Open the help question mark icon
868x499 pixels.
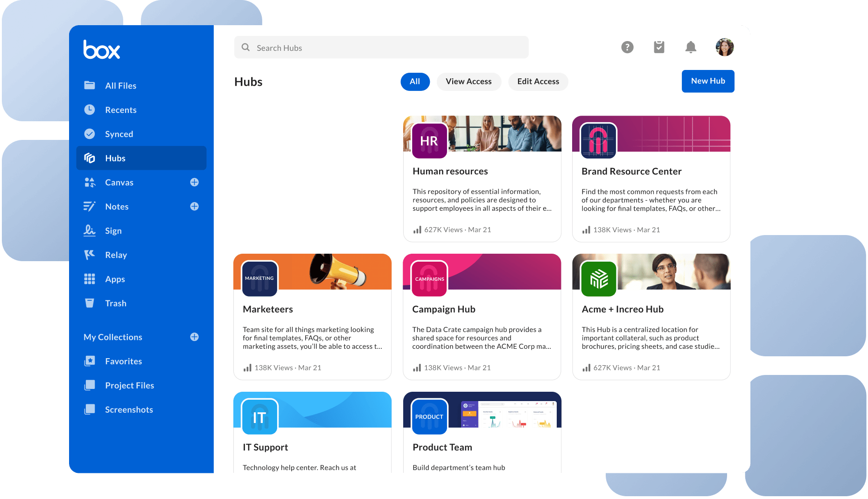pos(627,47)
